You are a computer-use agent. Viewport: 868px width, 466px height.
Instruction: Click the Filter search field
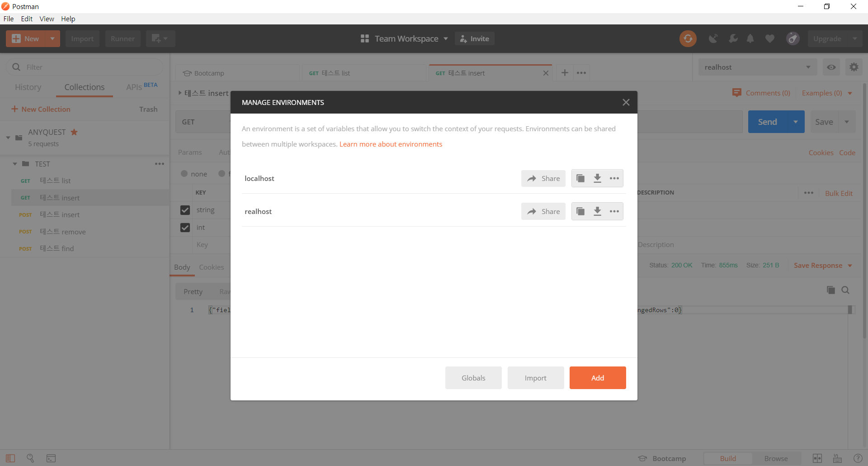point(85,67)
